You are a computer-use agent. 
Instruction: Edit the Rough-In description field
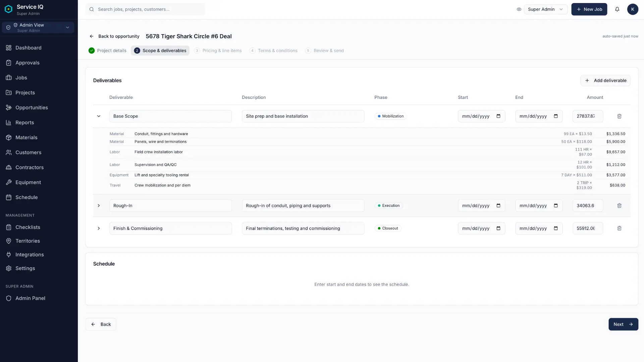(303, 205)
